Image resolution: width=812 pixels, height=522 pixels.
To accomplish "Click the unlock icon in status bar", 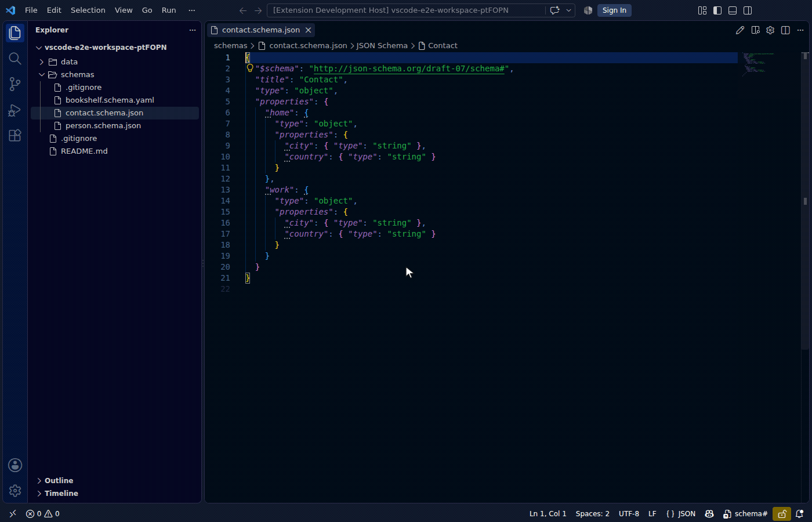I will point(782,514).
